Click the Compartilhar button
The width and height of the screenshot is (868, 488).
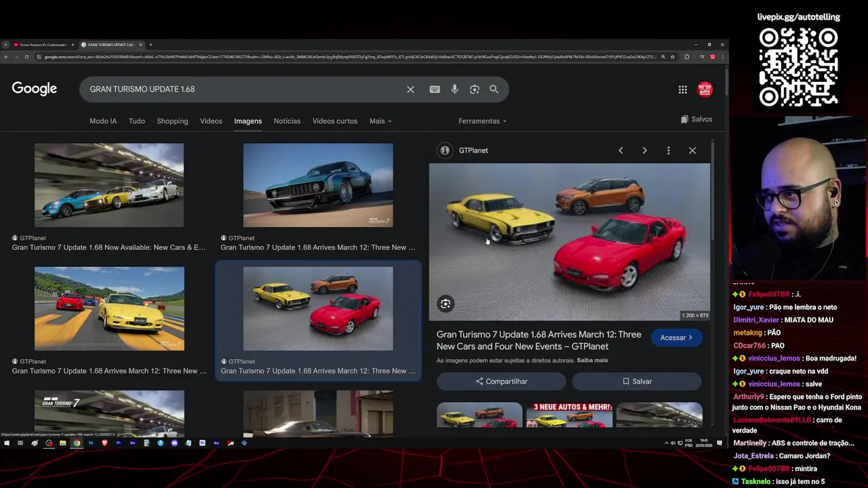[x=501, y=382]
